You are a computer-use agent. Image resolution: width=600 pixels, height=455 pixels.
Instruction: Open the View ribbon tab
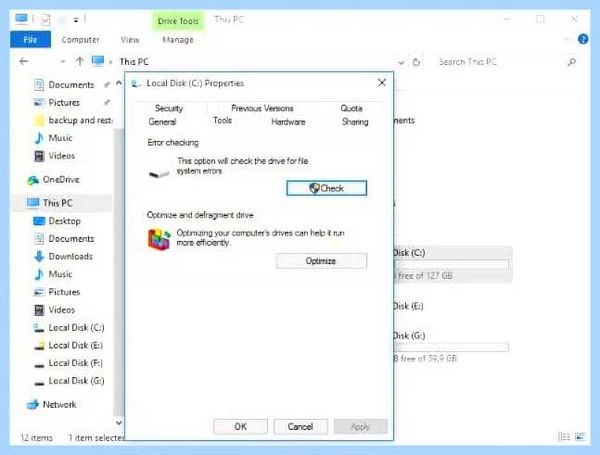pyautogui.click(x=130, y=39)
